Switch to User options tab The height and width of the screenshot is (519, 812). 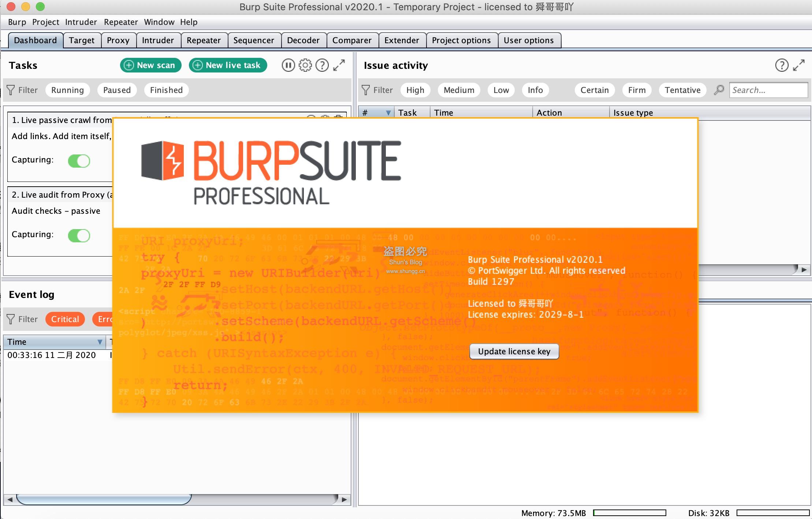[x=529, y=40]
